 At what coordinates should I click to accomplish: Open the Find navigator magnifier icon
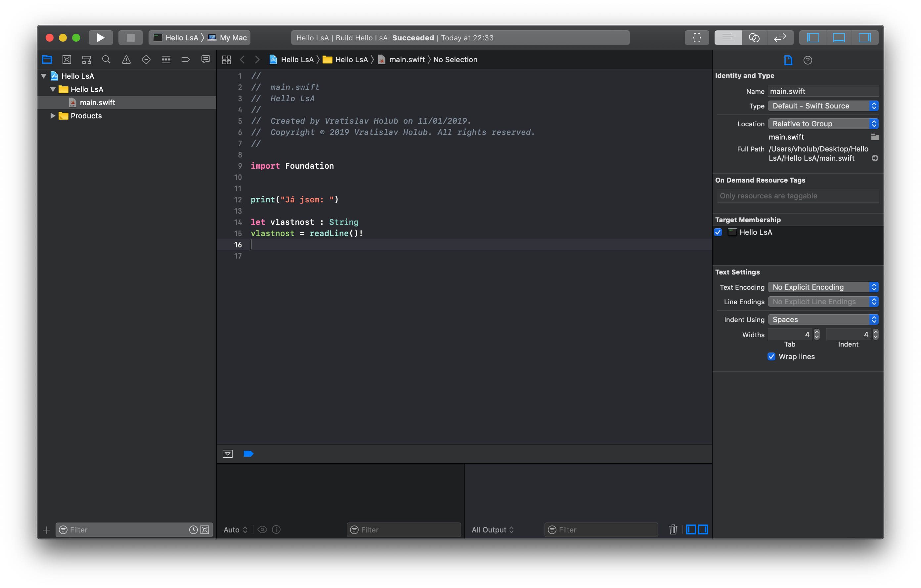click(106, 60)
